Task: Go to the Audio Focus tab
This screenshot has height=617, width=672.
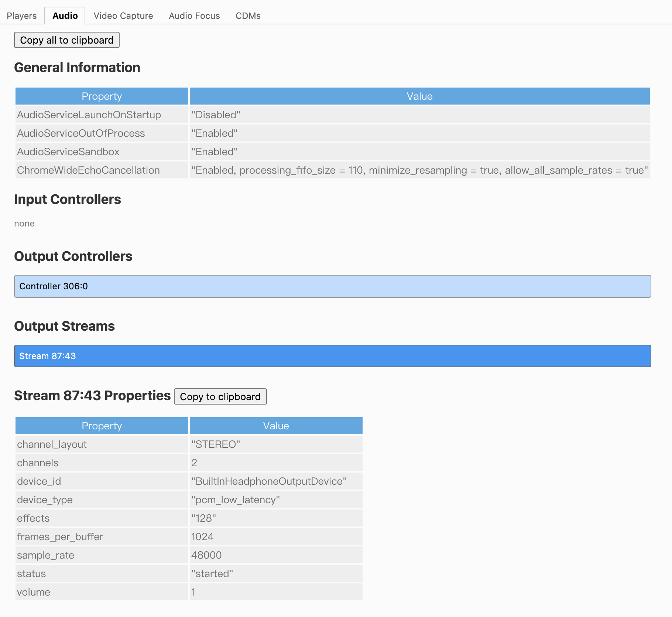Action: pyautogui.click(x=194, y=16)
